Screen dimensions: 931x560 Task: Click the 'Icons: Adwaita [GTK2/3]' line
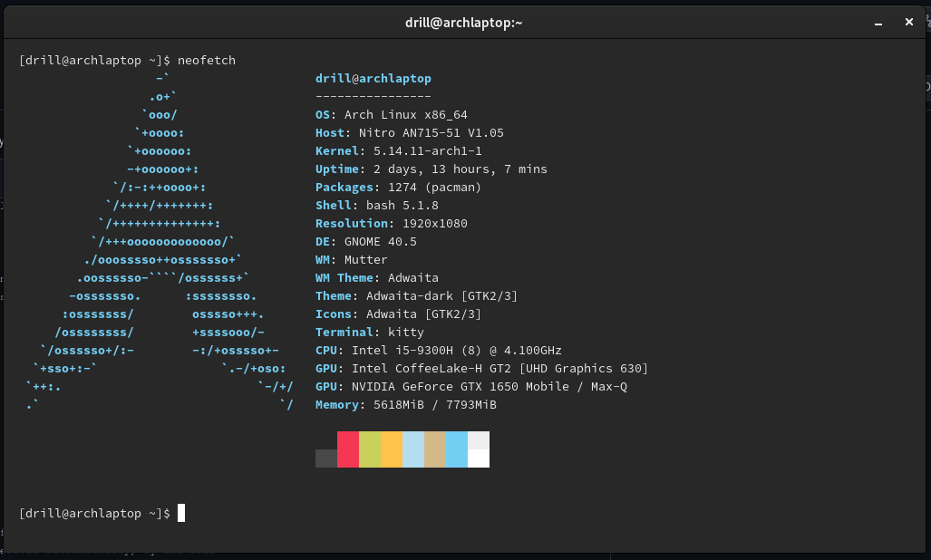(398, 314)
